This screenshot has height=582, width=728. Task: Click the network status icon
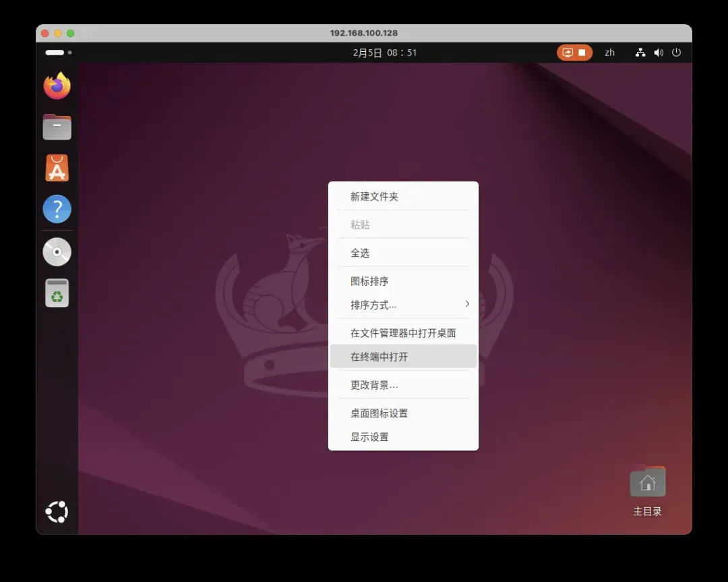point(640,53)
